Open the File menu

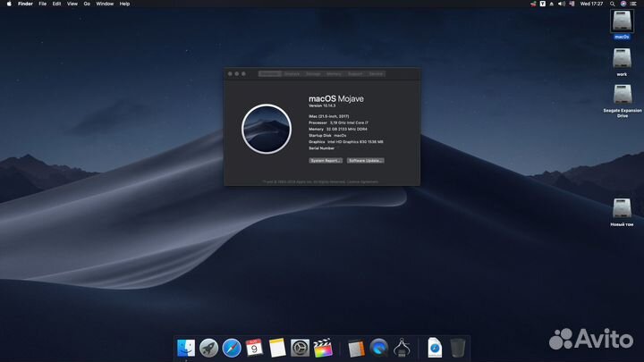(42, 4)
